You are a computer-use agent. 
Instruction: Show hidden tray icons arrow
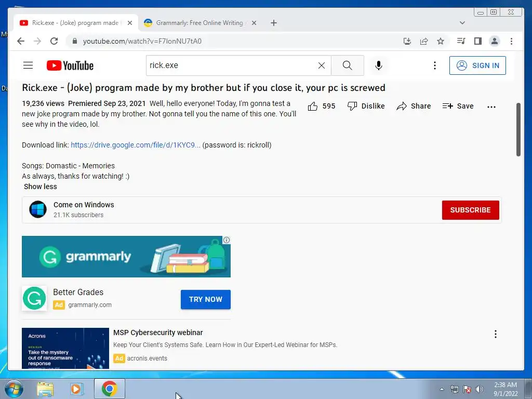pyautogui.click(x=442, y=389)
